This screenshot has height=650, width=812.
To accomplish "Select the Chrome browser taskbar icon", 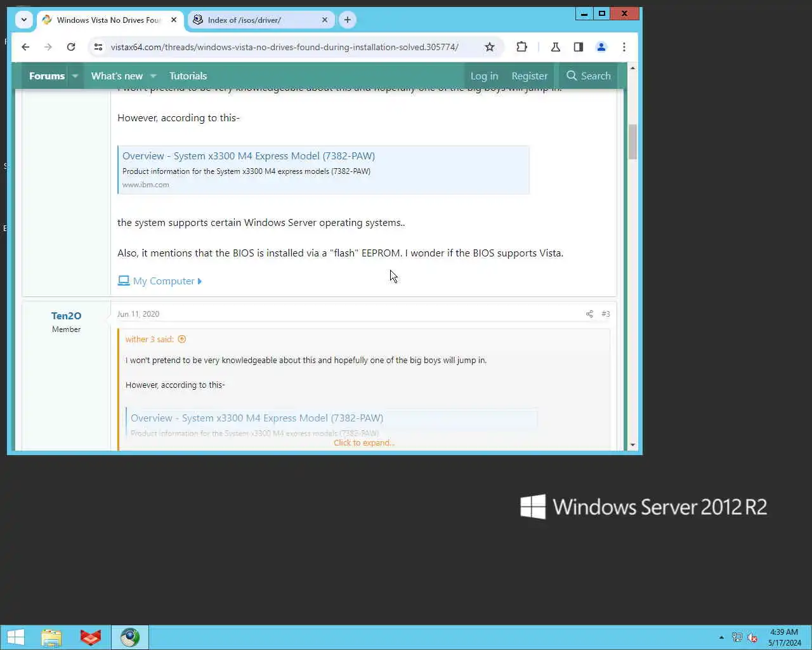I will click(x=130, y=637).
